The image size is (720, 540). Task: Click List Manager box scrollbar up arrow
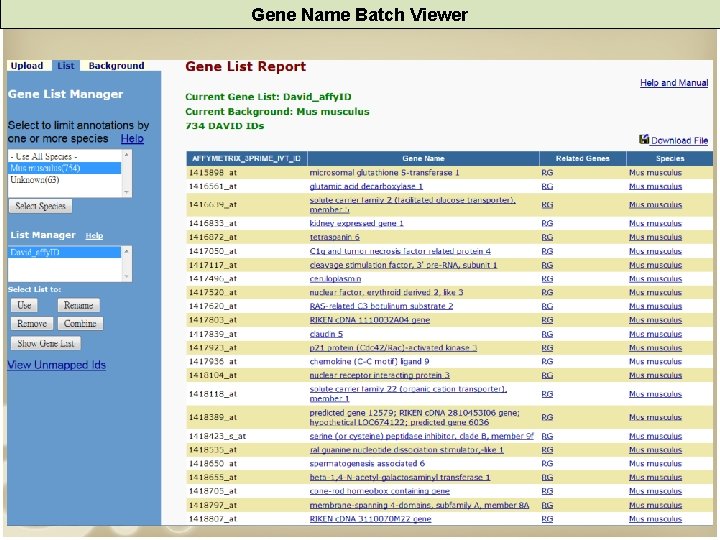127,251
